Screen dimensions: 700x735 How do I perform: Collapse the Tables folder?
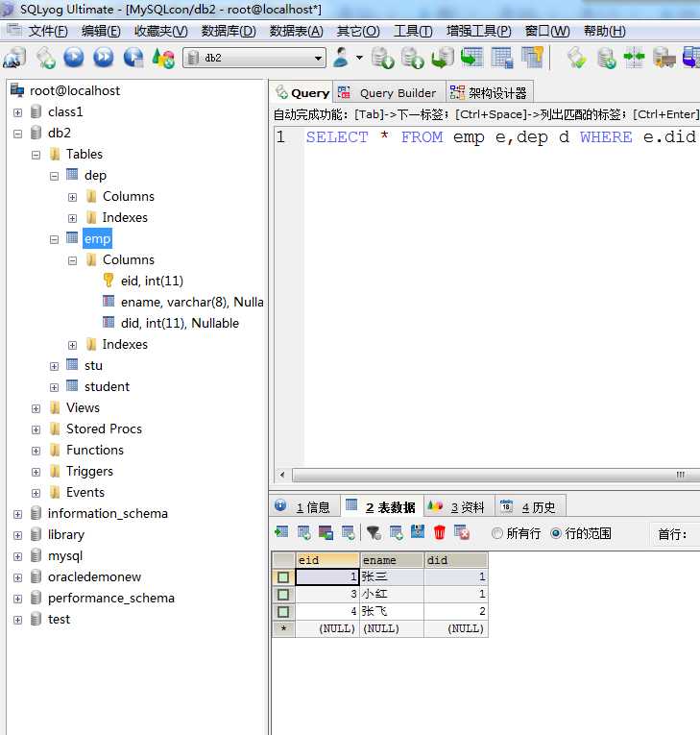[36, 155]
